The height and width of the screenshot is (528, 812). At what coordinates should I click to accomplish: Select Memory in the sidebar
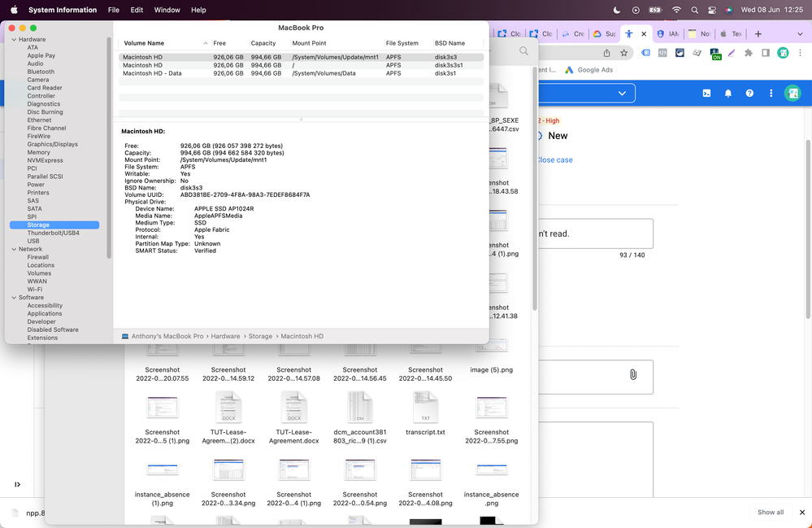pyautogui.click(x=38, y=152)
